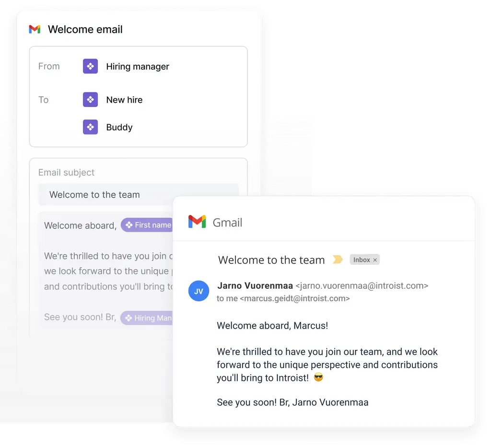This screenshot has height=448, width=491.
Task: Click the Gmail icon beside Welcome email
Action: click(35, 29)
